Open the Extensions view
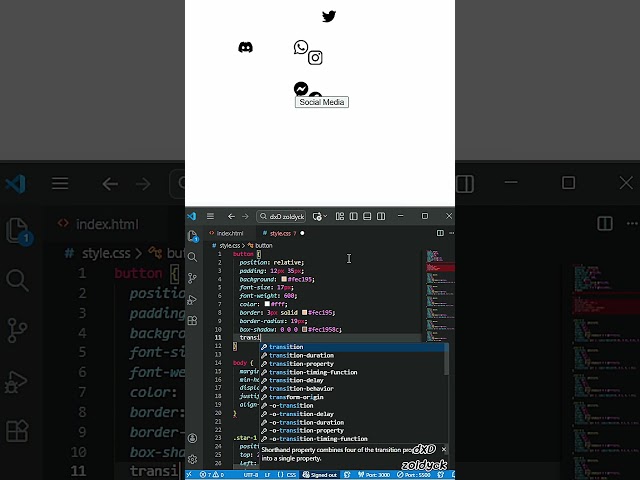Screen dimensions: 640x480 click(x=193, y=321)
